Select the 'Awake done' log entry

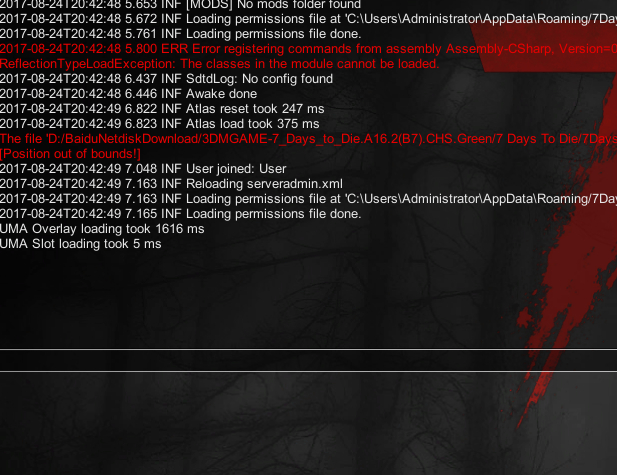click(128, 94)
